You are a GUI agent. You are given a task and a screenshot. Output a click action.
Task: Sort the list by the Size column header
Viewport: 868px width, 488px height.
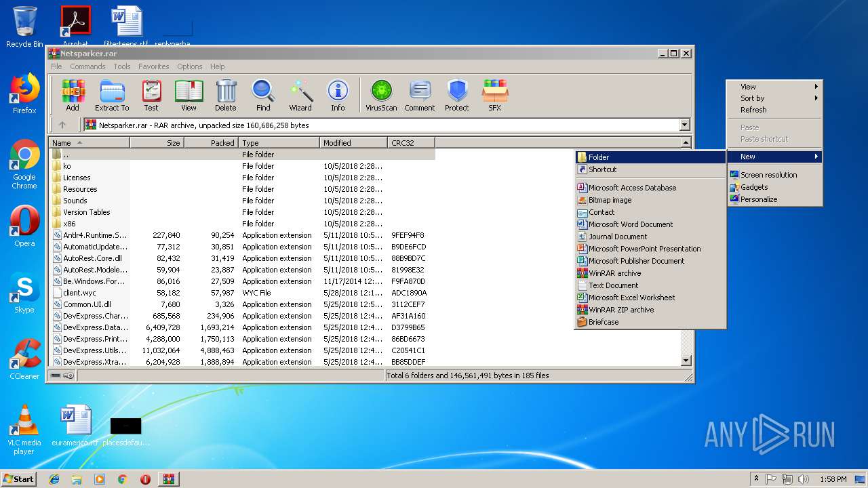coord(157,143)
